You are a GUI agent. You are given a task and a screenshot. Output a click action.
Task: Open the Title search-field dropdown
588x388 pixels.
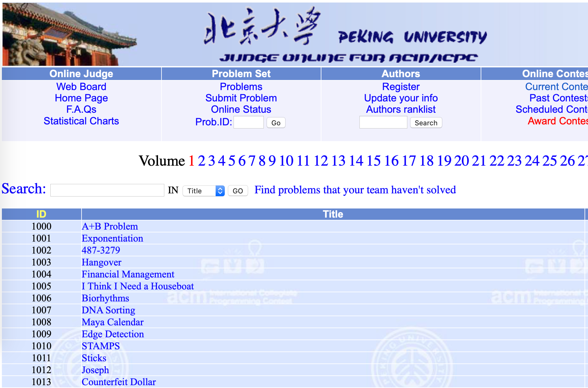tap(204, 191)
